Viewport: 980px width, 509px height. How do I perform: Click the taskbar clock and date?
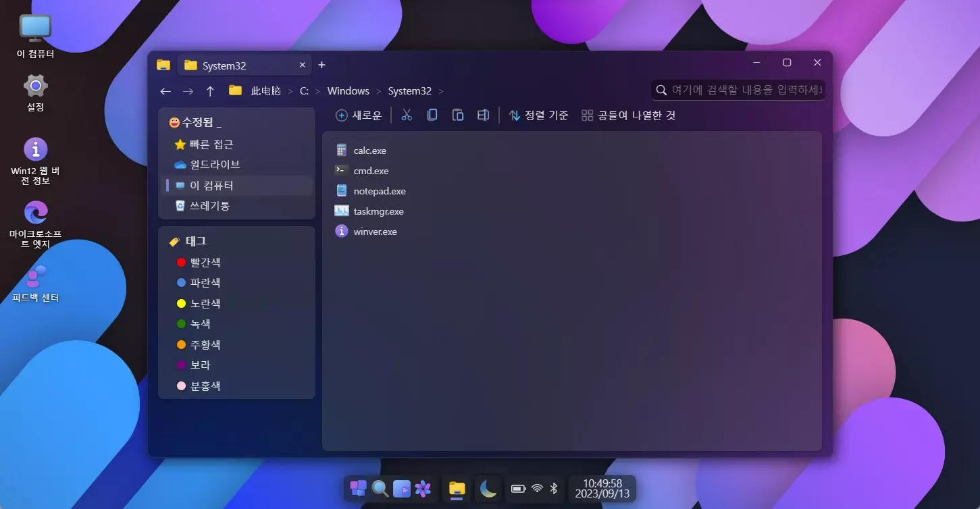[602, 489]
